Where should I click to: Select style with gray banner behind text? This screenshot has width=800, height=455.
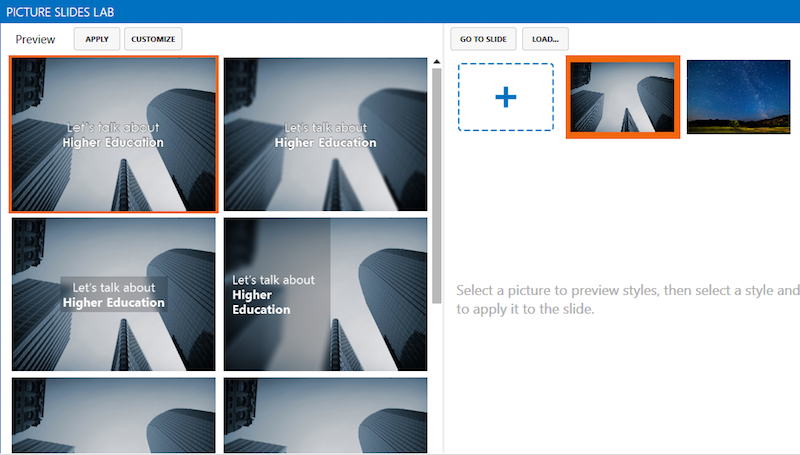click(x=113, y=294)
